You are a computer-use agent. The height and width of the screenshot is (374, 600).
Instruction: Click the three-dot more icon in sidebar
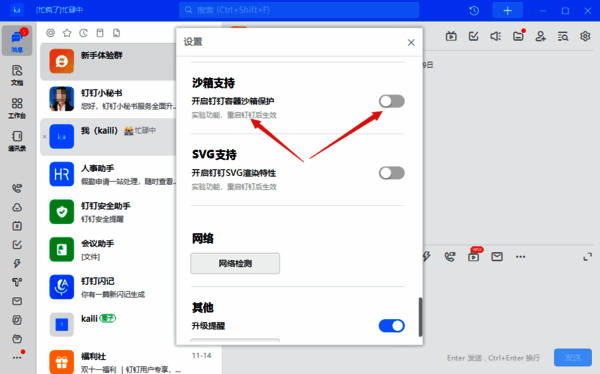17,358
